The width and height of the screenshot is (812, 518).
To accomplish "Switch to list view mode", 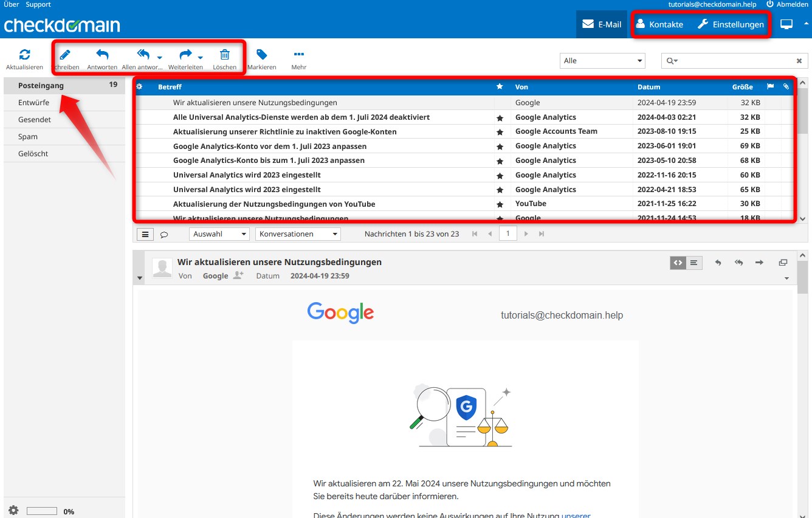I will point(145,234).
